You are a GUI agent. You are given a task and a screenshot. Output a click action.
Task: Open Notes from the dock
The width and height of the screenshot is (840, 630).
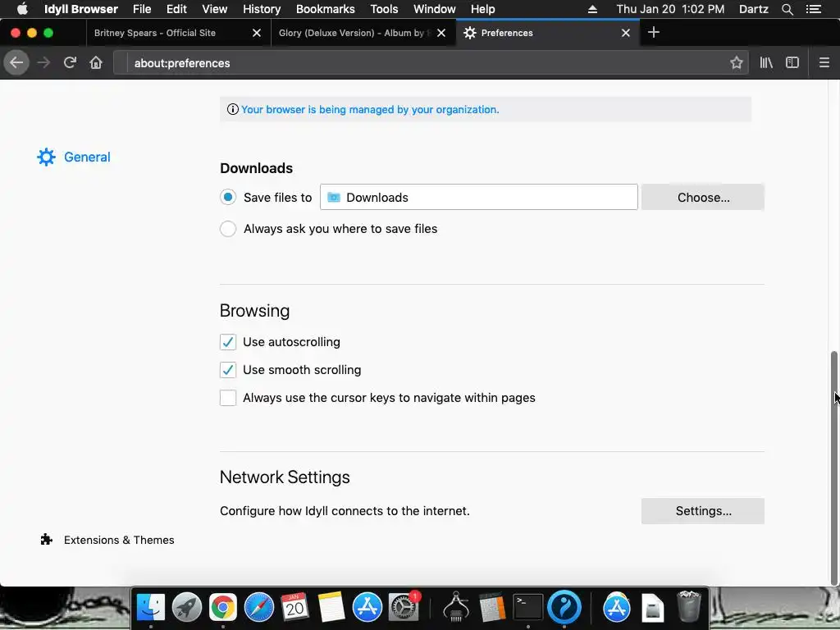331,608
